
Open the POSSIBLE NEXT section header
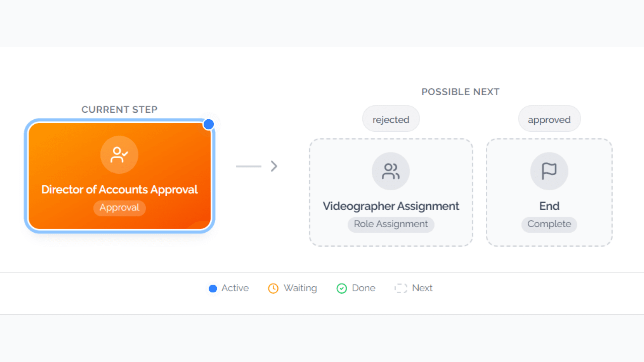click(461, 92)
